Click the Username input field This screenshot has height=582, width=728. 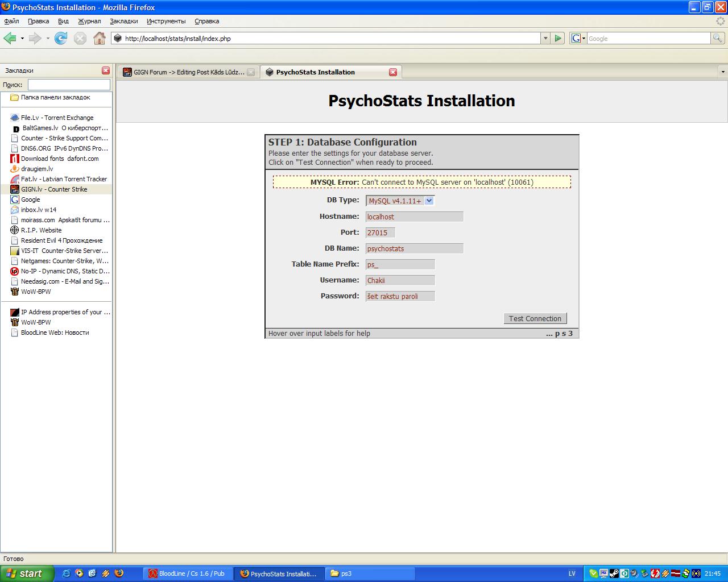coord(400,280)
